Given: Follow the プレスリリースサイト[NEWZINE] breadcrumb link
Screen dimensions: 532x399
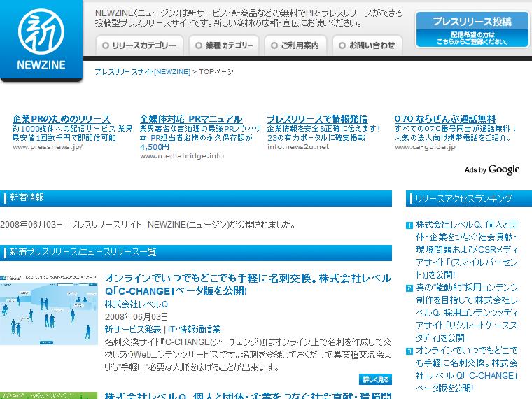Looking at the screenshot, I should pyautogui.click(x=143, y=71).
